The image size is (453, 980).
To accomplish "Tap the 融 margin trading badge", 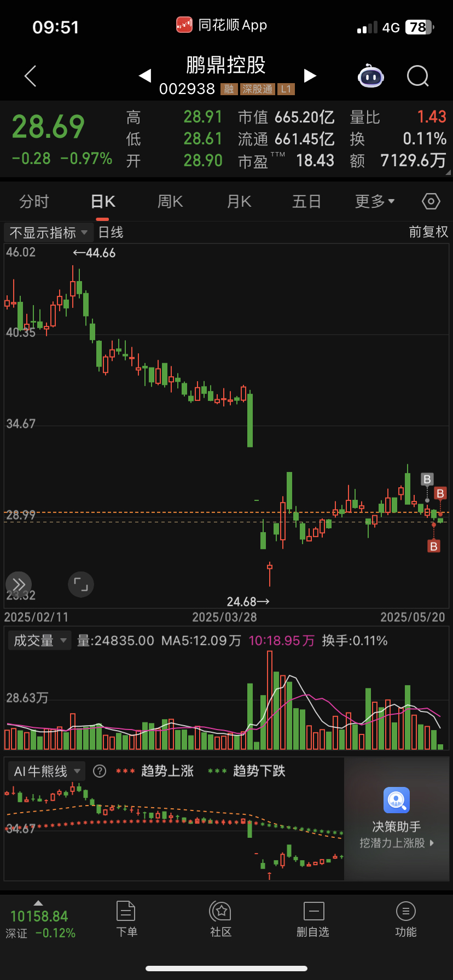I will 229,89.
